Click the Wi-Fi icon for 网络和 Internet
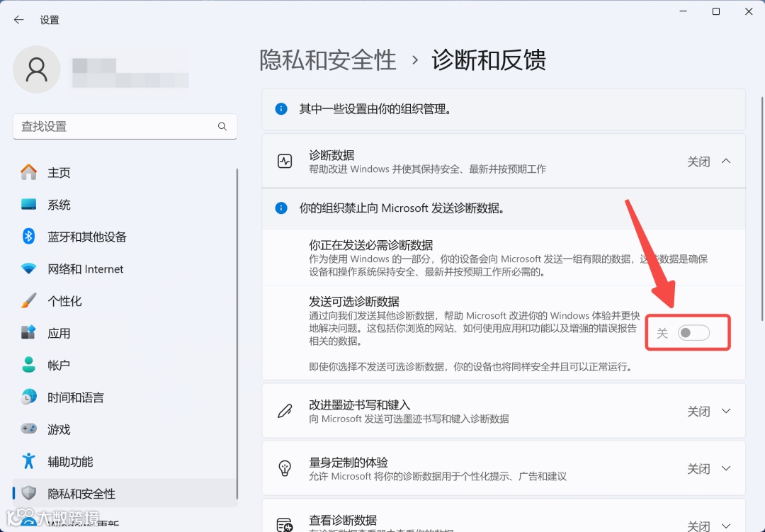 29,269
